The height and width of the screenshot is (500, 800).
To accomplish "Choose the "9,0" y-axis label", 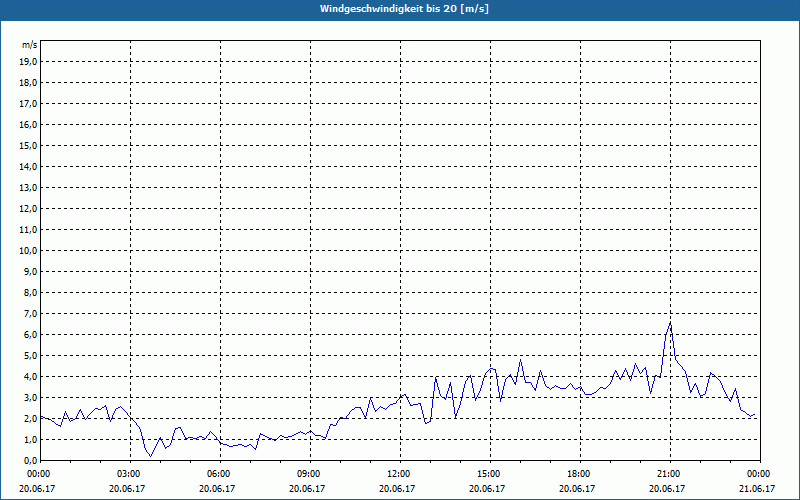I will (30, 271).
